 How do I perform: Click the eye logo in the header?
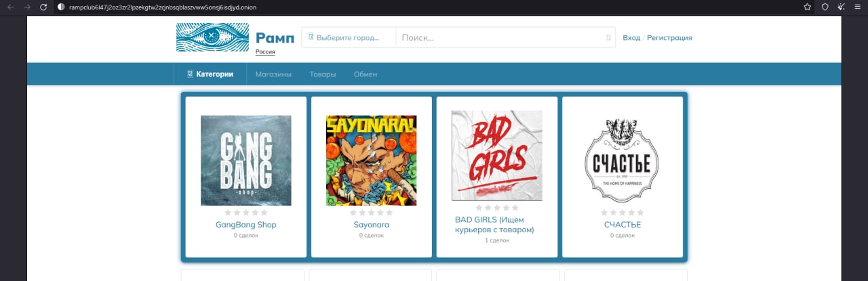coord(212,37)
